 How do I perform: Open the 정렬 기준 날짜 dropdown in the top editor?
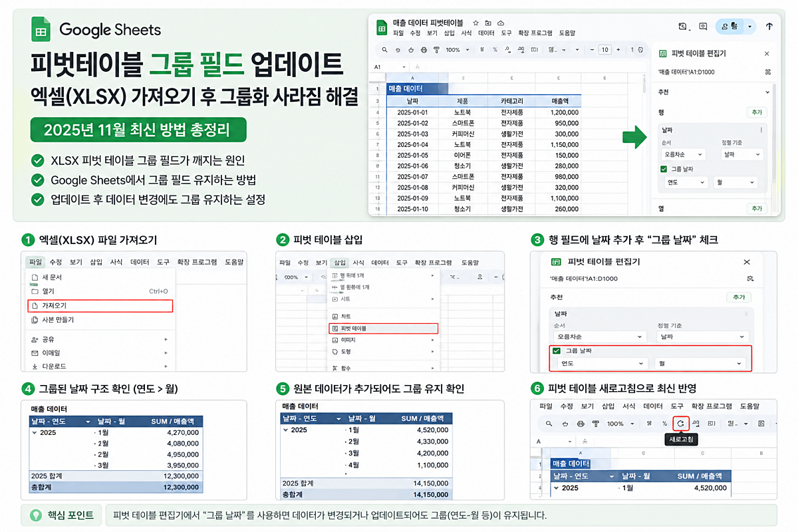pos(742,154)
